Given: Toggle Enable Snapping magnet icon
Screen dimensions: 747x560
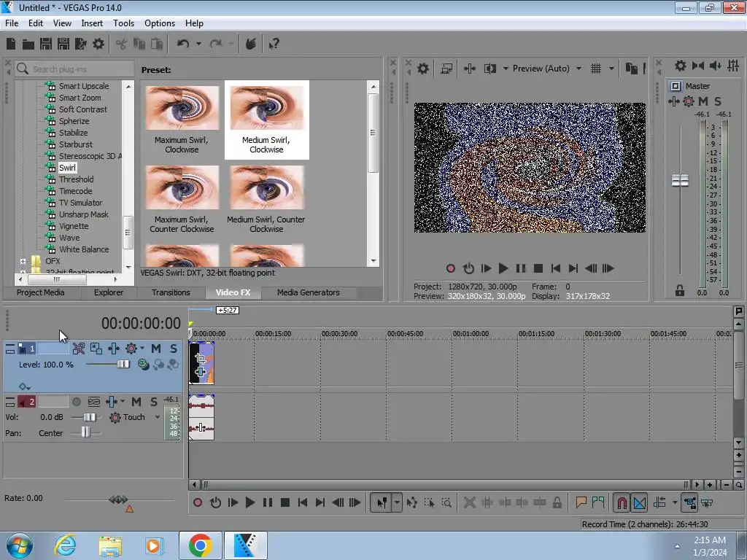Looking at the screenshot, I should (x=622, y=502).
